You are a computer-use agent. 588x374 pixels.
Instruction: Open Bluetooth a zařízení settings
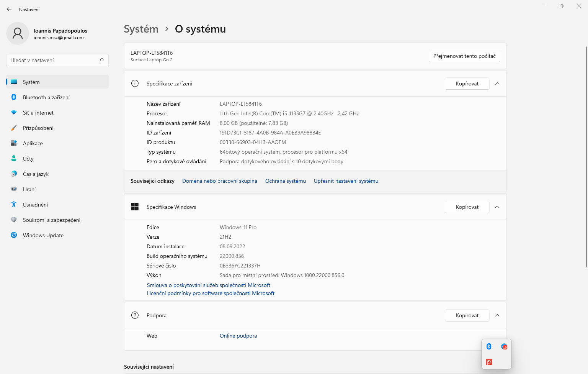(46, 97)
